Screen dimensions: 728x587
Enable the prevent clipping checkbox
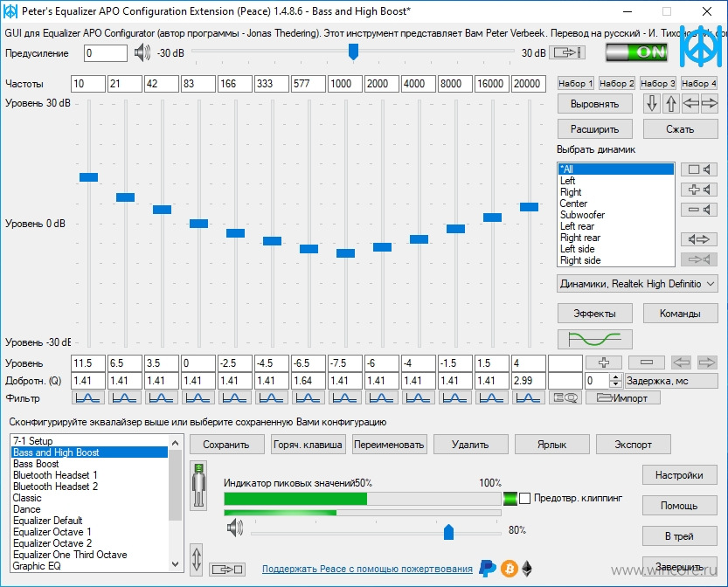(x=524, y=499)
